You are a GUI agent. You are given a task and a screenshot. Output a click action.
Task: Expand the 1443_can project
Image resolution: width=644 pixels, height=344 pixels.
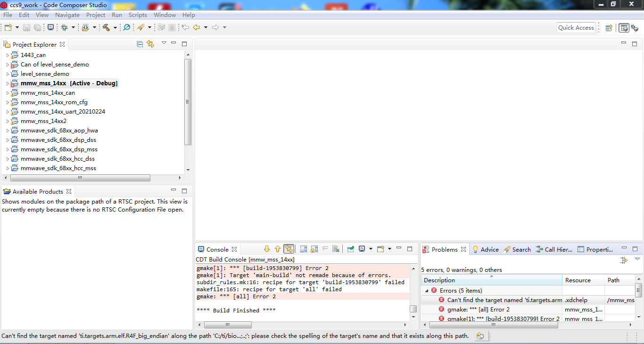[x=8, y=55]
